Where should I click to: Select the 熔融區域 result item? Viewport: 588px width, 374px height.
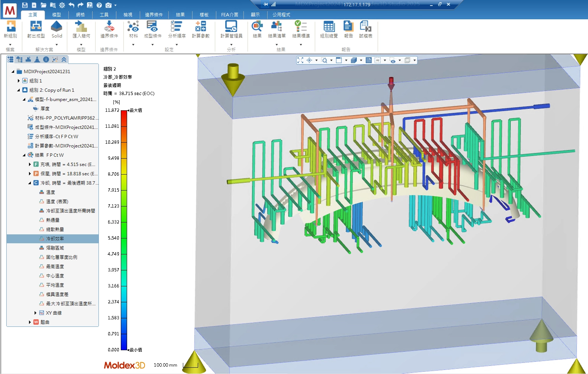coord(55,248)
